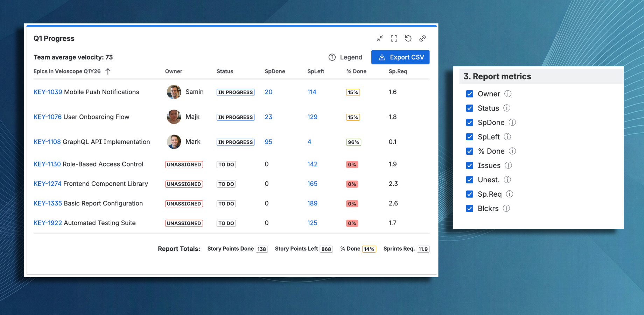Refresh the Q1 Progress gadget
The image size is (644, 315).
(408, 38)
